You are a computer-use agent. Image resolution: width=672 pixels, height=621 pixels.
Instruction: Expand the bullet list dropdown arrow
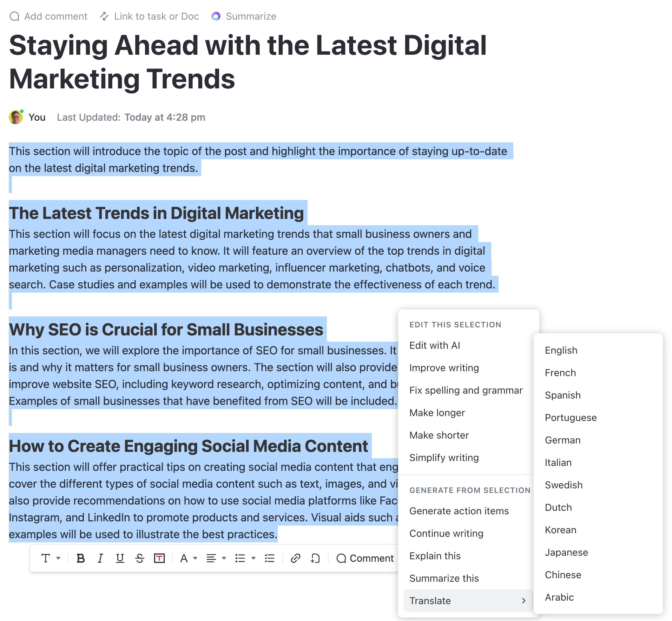pos(253,558)
